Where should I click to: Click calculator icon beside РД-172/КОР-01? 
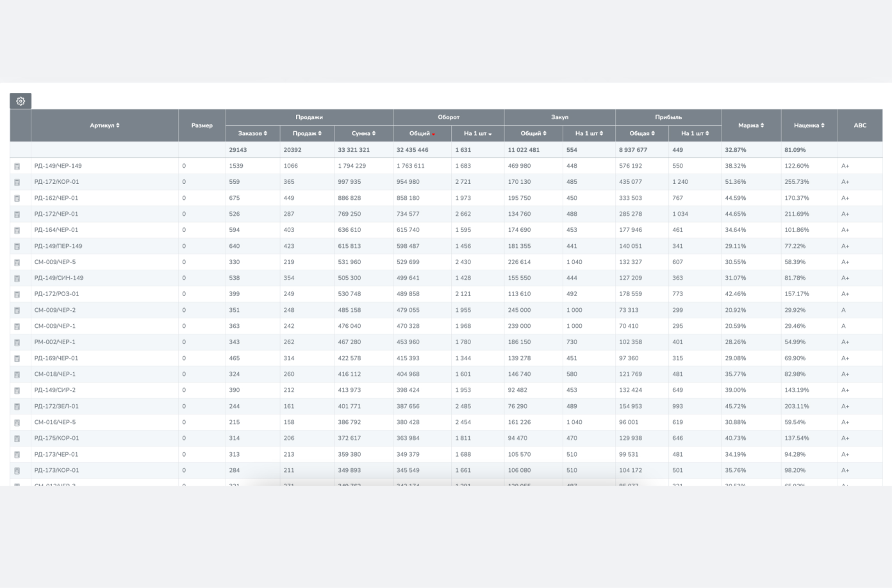[x=17, y=183]
